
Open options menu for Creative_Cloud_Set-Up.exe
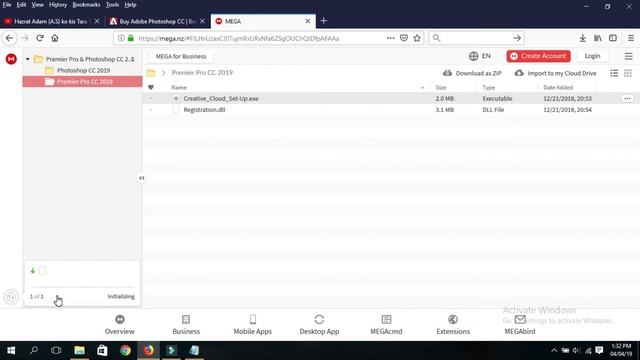627,99
